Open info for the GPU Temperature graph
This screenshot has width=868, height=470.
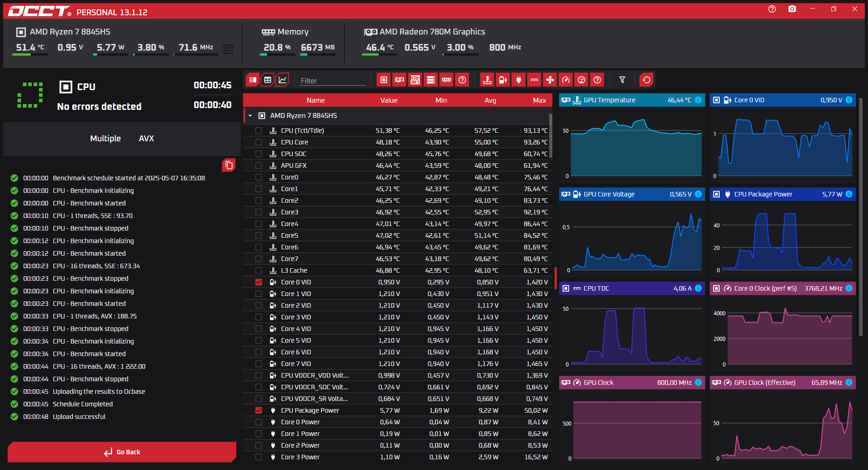pyautogui.click(x=698, y=100)
